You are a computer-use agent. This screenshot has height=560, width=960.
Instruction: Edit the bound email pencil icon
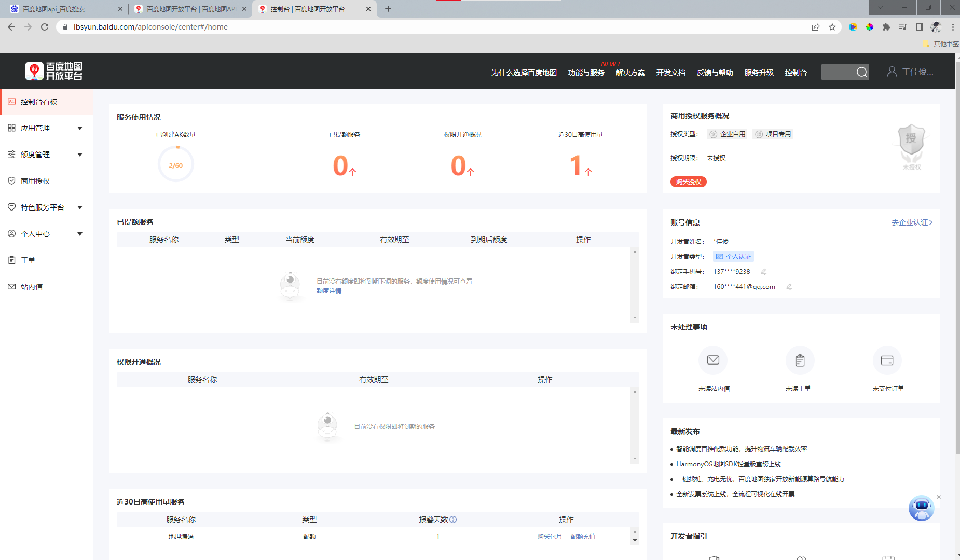point(789,286)
